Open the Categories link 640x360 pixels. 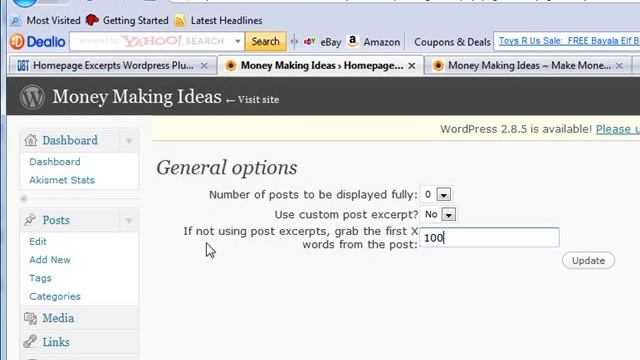(x=55, y=296)
